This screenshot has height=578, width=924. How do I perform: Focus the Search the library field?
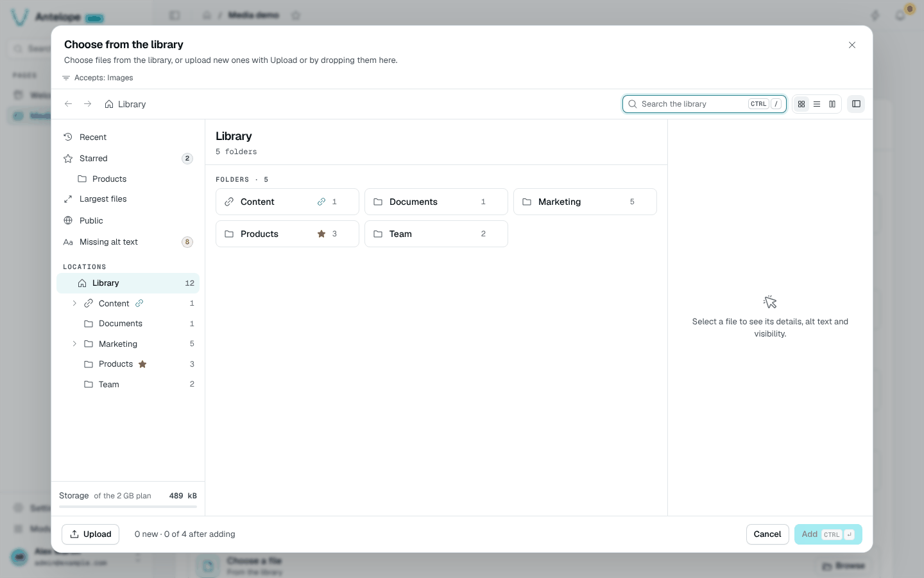click(705, 104)
